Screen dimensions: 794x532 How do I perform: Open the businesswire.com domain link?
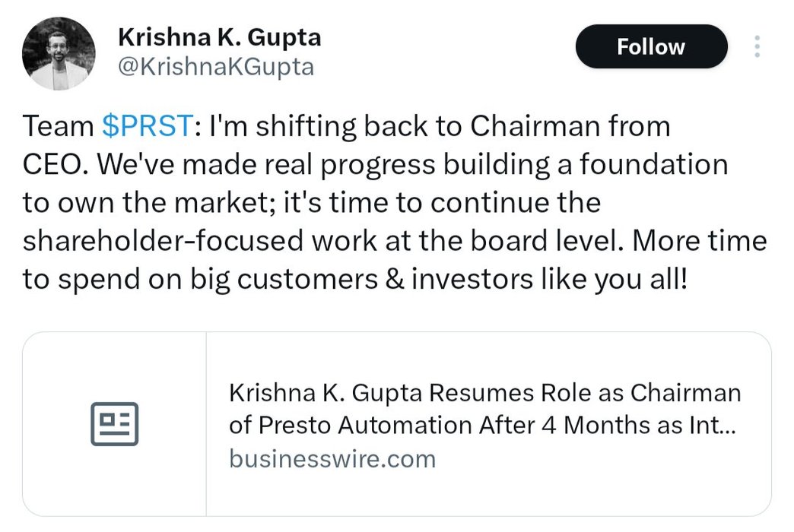point(332,459)
